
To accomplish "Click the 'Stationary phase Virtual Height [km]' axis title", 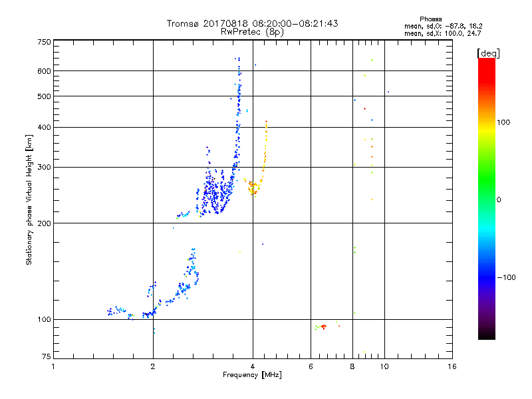I will 29,199.
